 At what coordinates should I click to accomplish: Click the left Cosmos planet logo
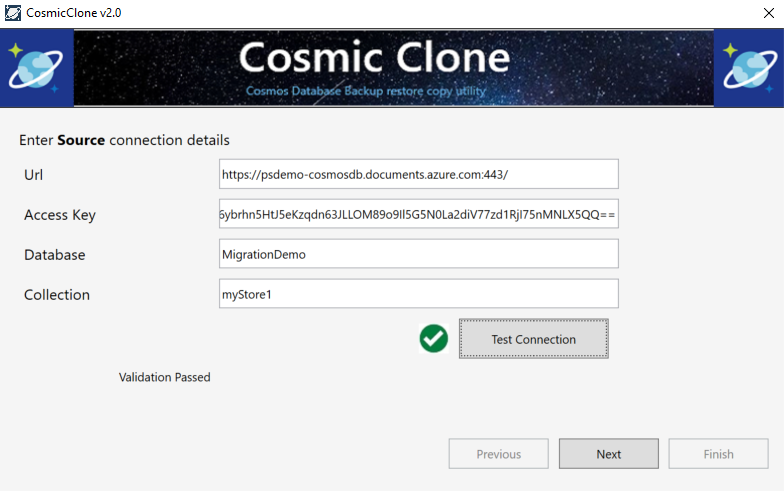[36, 68]
